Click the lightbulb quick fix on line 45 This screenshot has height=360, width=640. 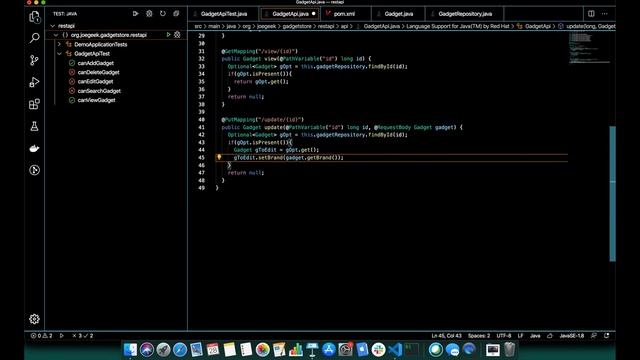point(219,157)
